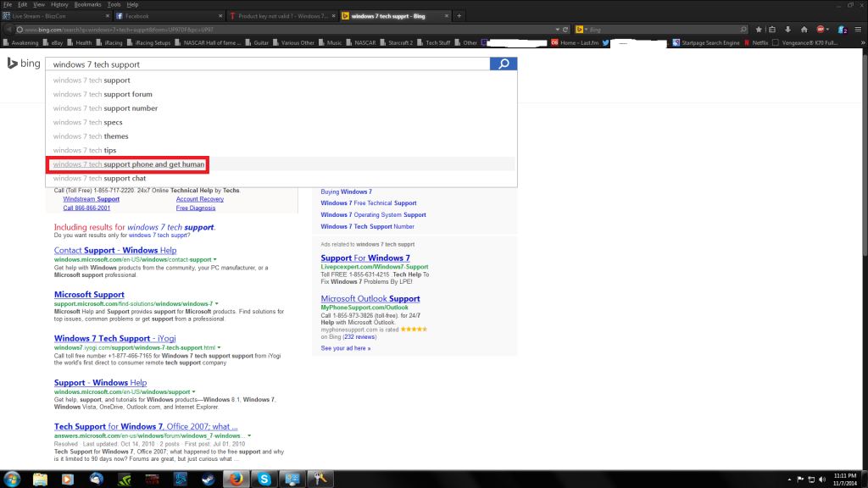The width and height of the screenshot is (868, 488).
Task: Open the Windows Start button
Action: [x=12, y=480]
